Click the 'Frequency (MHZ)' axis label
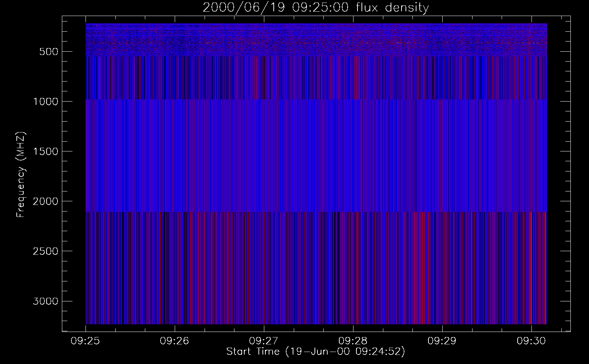 click(21, 174)
